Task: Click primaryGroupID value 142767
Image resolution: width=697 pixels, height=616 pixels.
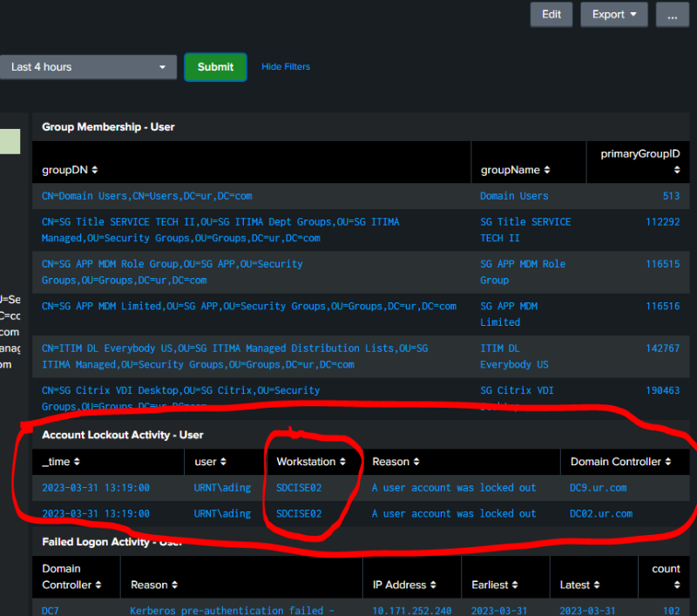Action: [x=662, y=349]
